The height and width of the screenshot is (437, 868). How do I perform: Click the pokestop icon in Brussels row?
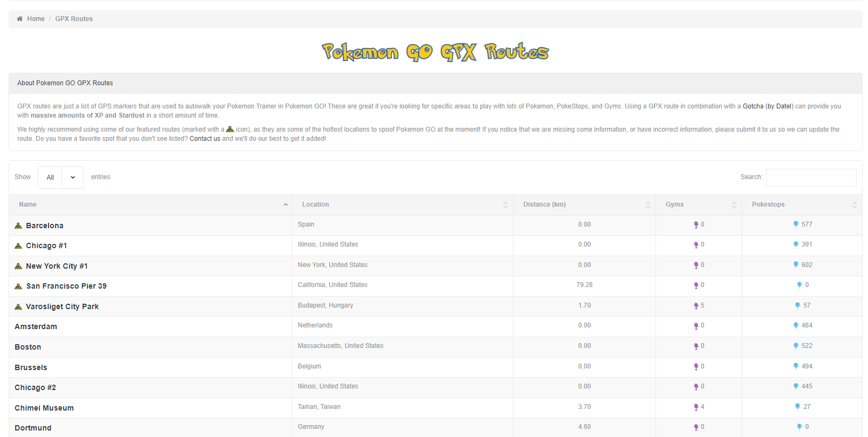point(796,366)
